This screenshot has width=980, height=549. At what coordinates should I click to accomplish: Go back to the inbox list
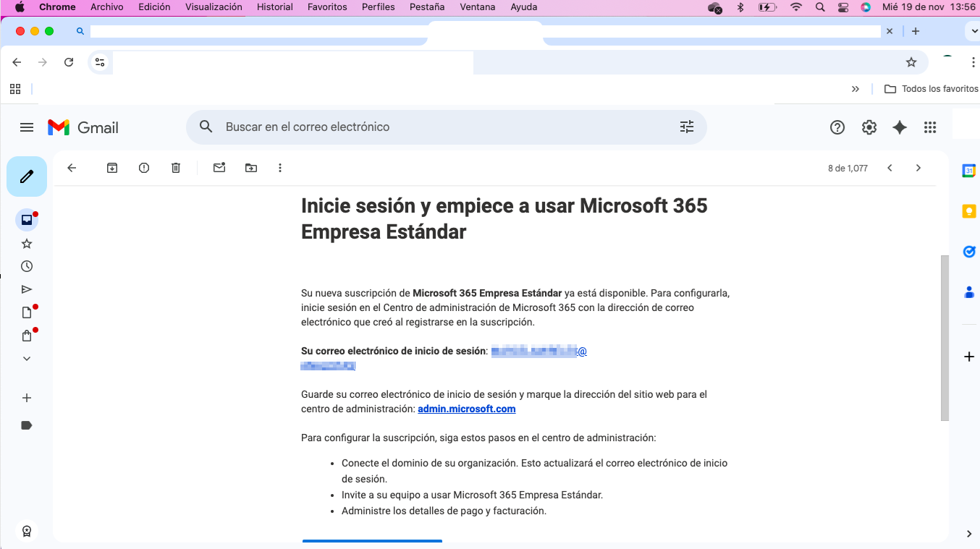(72, 168)
